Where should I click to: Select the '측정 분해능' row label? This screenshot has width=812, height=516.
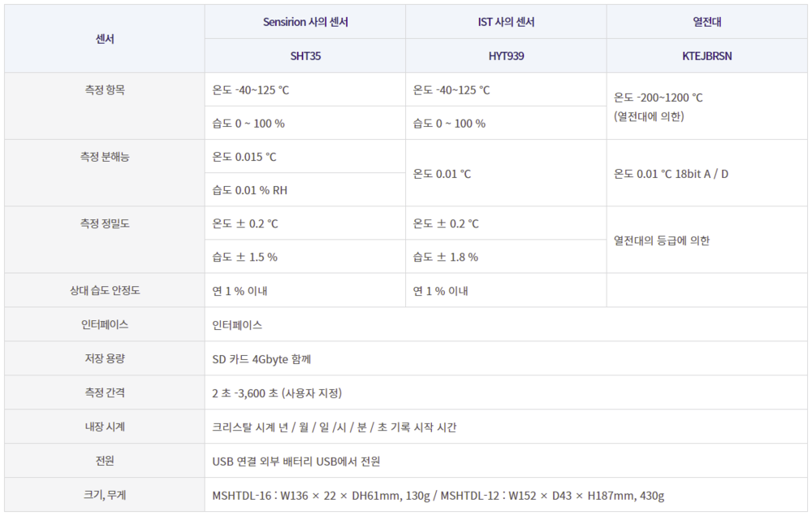(105, 157)
